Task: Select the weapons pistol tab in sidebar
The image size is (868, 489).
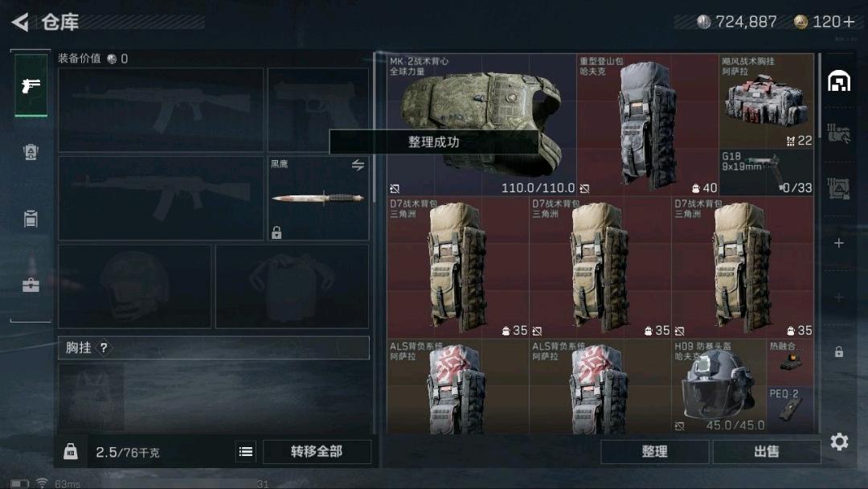Action: pyautogui.click(x=31, y=85)
